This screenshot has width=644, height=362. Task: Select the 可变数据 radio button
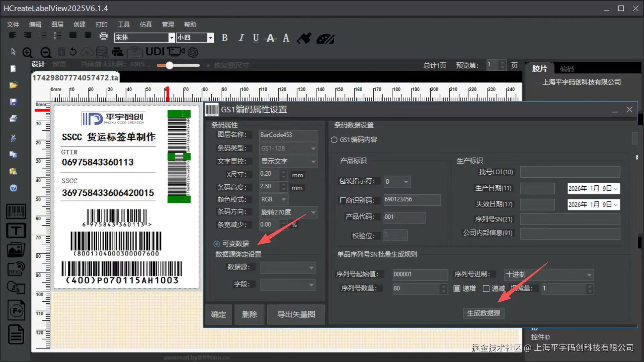tap(217, 244)
